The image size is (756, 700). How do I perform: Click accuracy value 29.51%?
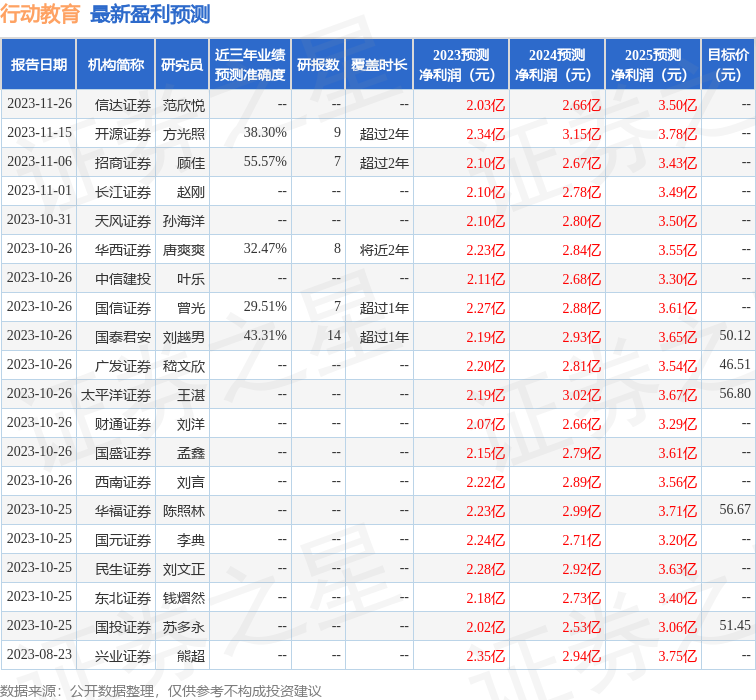(x=265, y=306)
